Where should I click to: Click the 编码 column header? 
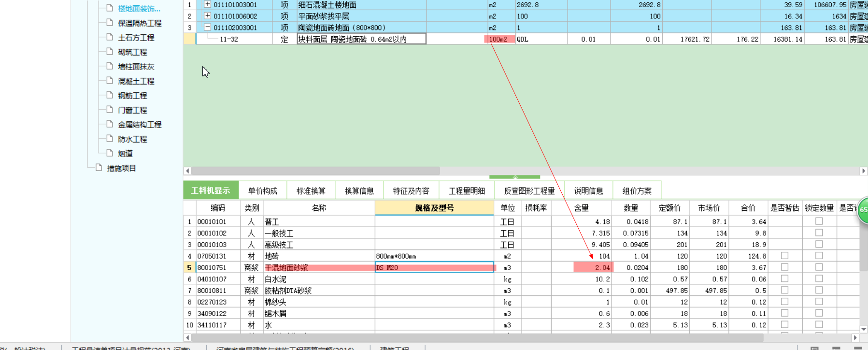point(218,208)
